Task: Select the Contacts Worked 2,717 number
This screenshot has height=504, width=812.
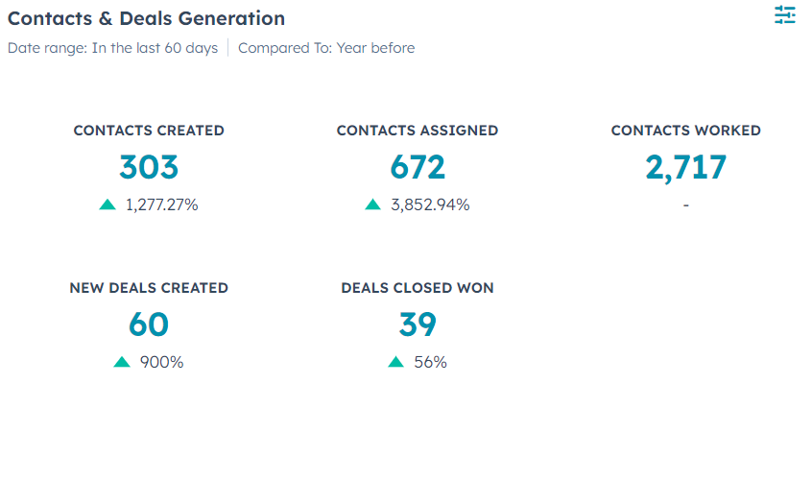Action: tap(685, 168)
